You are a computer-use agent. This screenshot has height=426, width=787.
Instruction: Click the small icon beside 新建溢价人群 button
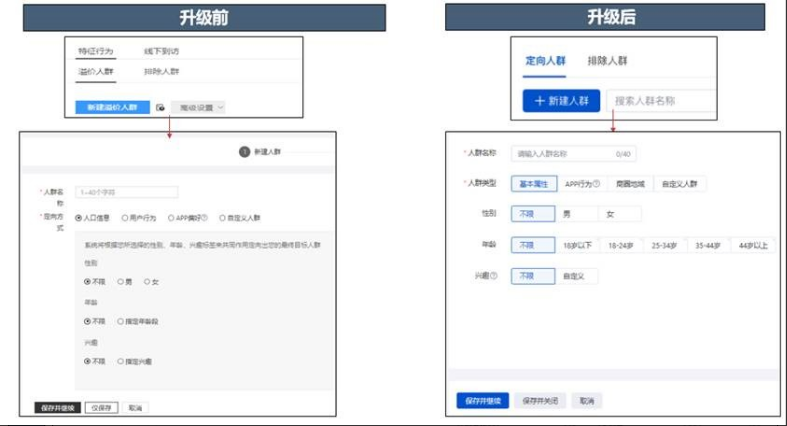tap(160, 107)
